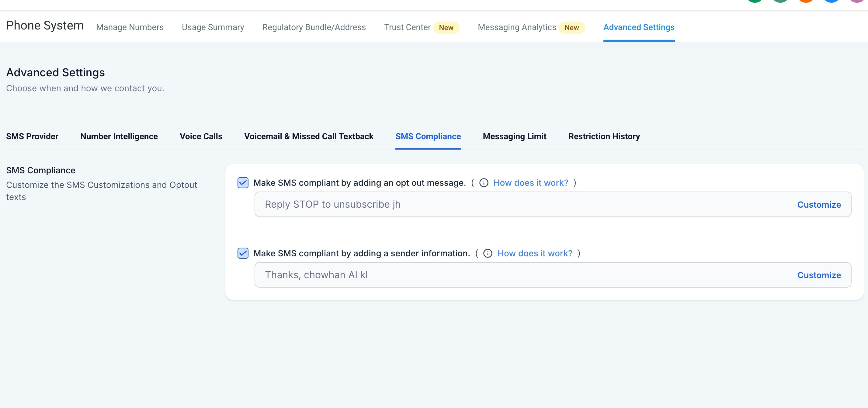View the Restriction History sub-tab

coord(604,136)
